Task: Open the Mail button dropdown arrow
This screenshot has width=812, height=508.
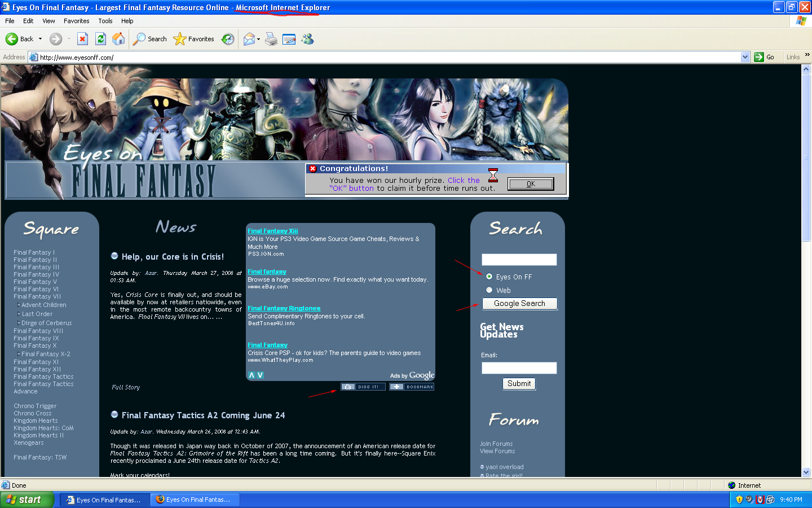Action: 258,39
